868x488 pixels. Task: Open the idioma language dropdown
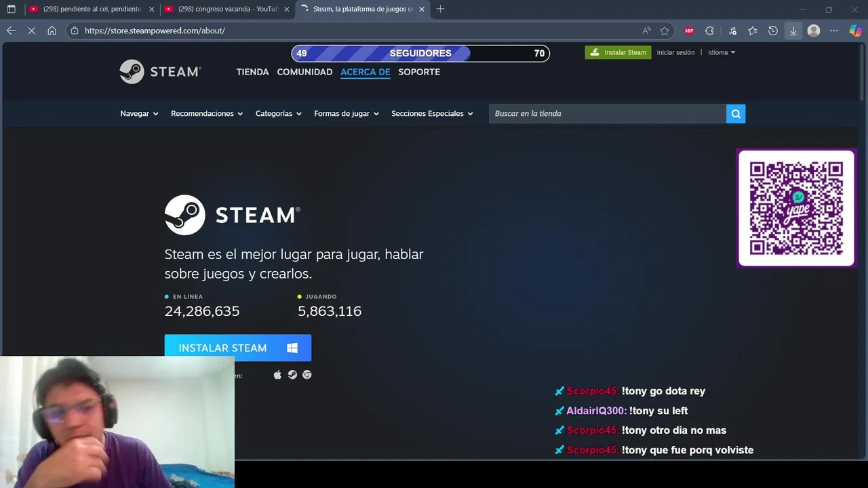pyautogui.click(x=722, y=52)
